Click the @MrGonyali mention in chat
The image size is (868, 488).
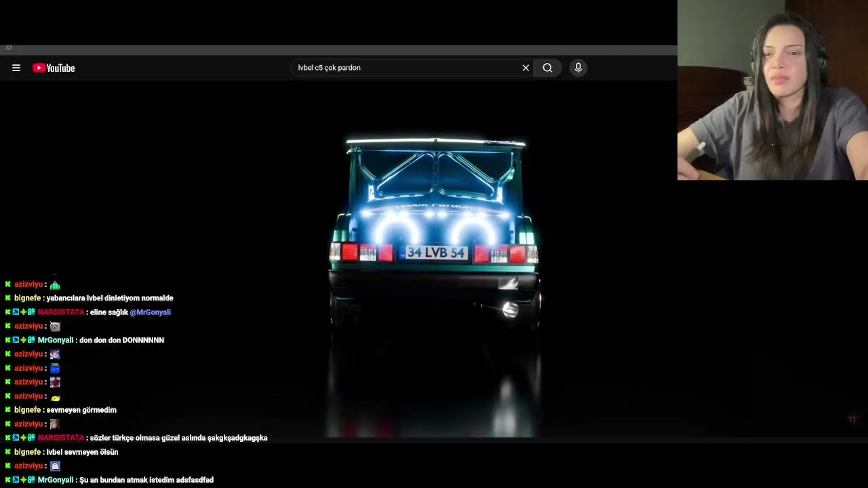151,312
